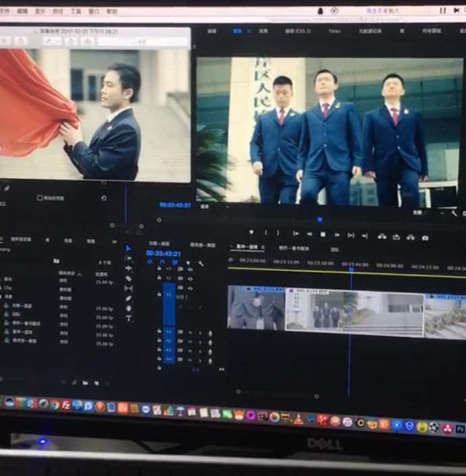
Task: Switch to Editing (CS5.5) workspace tab
Action: coord(298,30)
